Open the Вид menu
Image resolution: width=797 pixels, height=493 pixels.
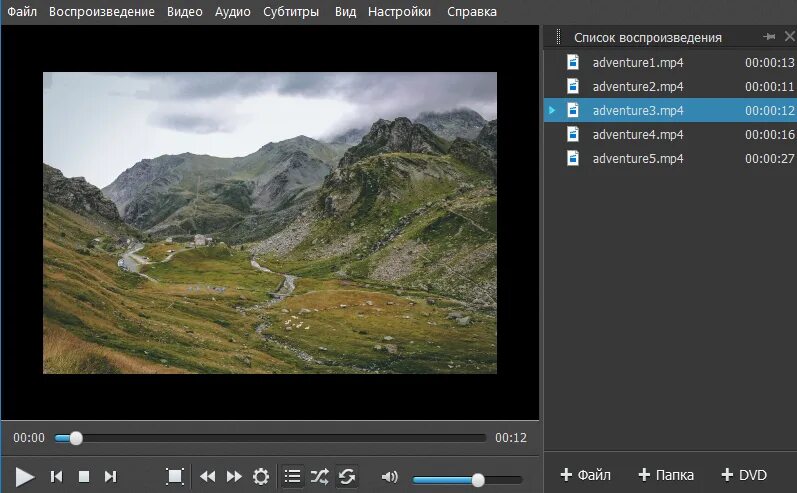pyautogui.click(x=345, y=11)
